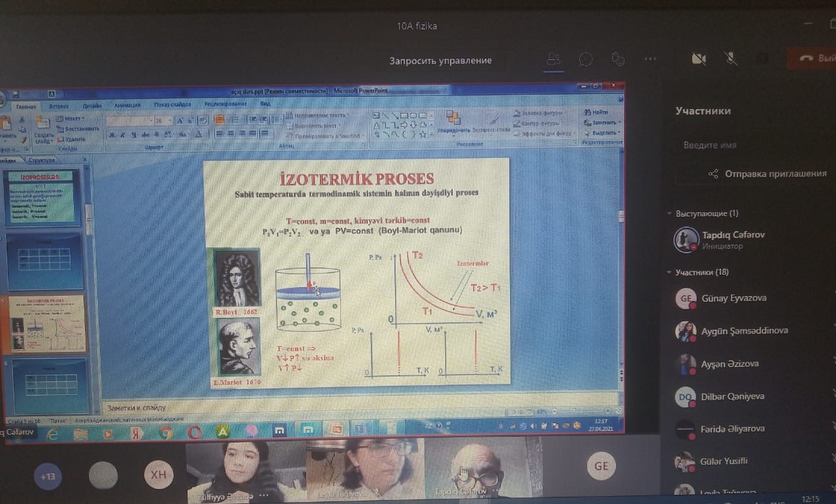Click the PowerPoint icon on shared taskbar
The height and width of the screenshot is (504, 836).
[x=337, y=430]
